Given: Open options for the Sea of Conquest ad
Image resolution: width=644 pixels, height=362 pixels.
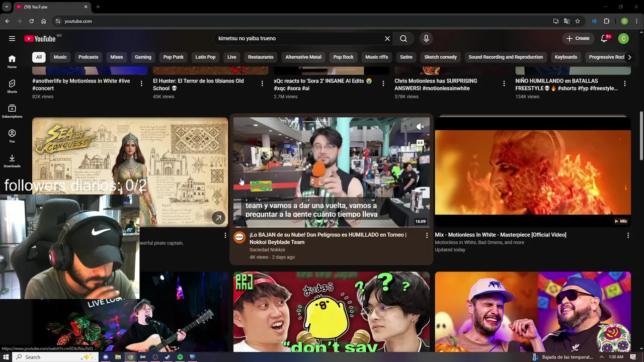Looking at the screenshot, I should click(x=225, y=235).
